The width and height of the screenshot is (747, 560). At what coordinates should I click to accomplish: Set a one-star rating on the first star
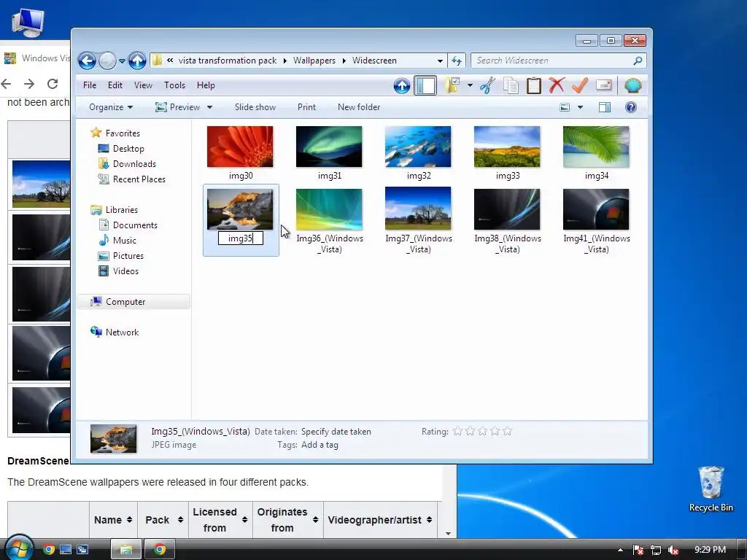457,432
